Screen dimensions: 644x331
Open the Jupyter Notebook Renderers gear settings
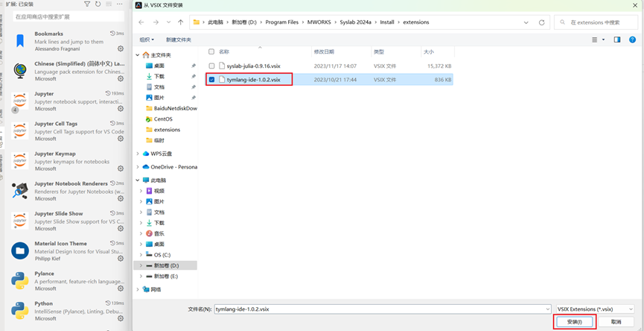[121, 198]
